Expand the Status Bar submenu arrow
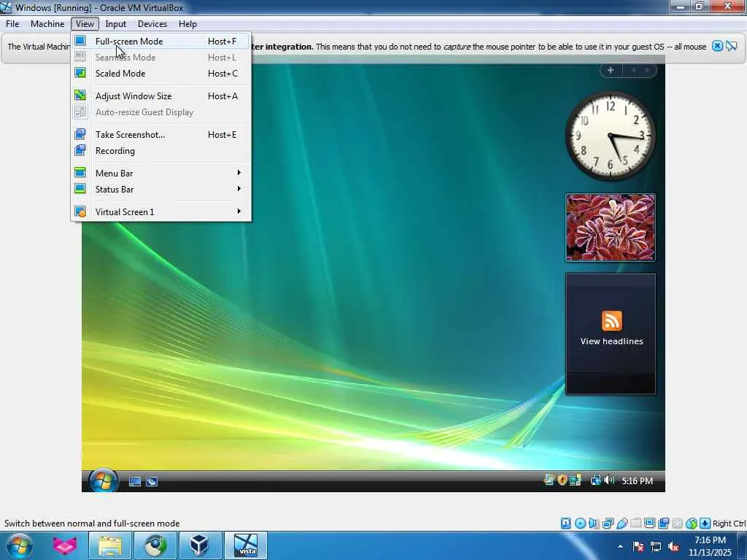 [x=239, y=189]
